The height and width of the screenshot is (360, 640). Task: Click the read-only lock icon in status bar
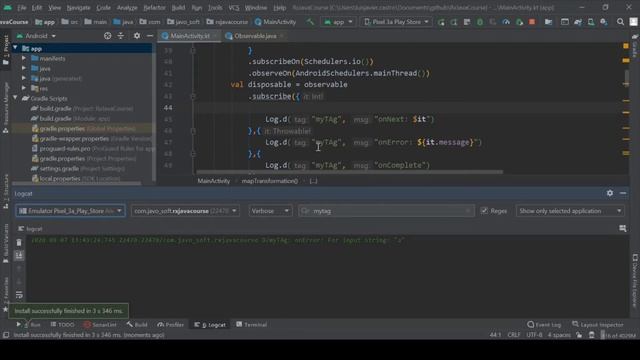[579, 335]
